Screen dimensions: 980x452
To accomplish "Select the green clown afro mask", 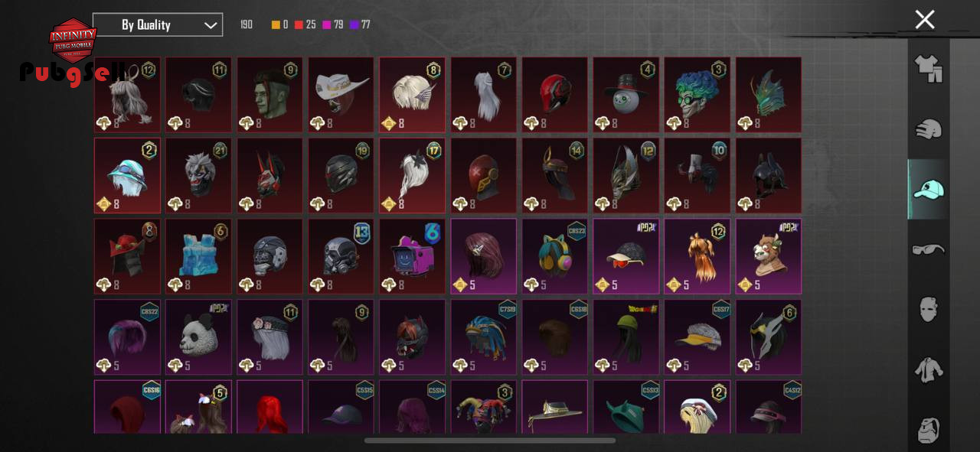I will click(697, 95).
